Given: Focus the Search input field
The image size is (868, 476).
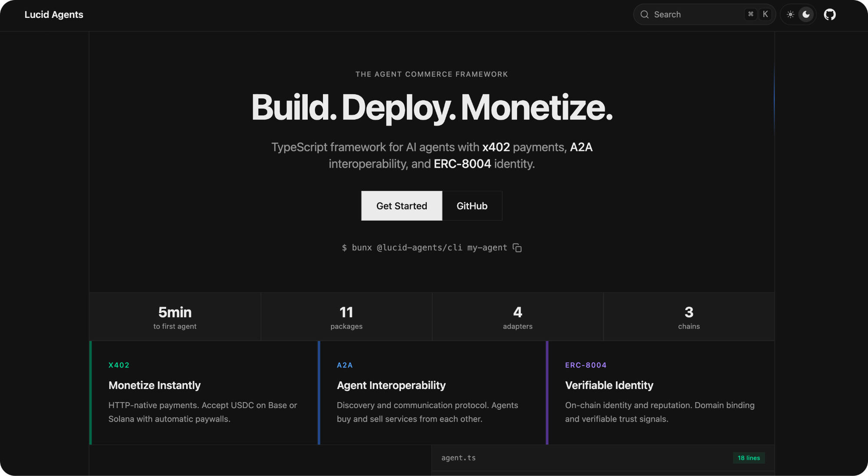Looking at the screenshot, I should pyautogui.click(x=694, y=15).
